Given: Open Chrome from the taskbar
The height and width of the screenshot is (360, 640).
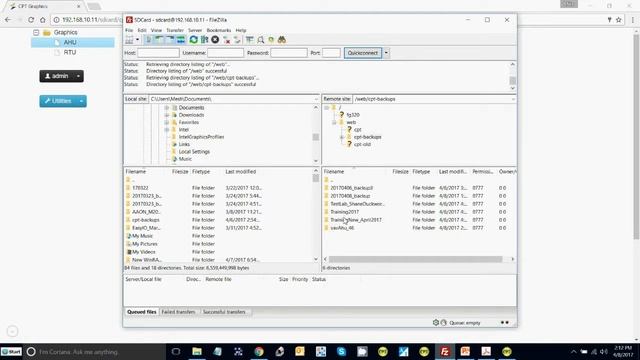Looking at the screenshot, I should pyautogui.click(x=259, y=351).
